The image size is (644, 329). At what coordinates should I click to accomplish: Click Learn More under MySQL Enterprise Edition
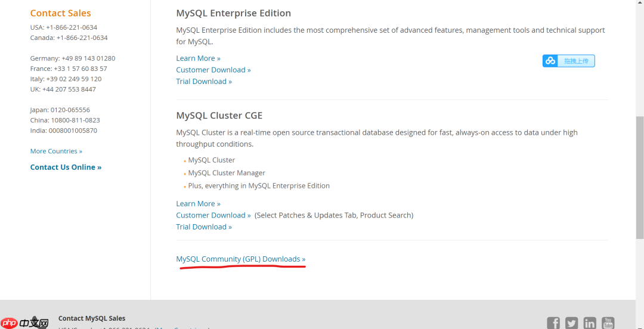[x=198, y=58]
